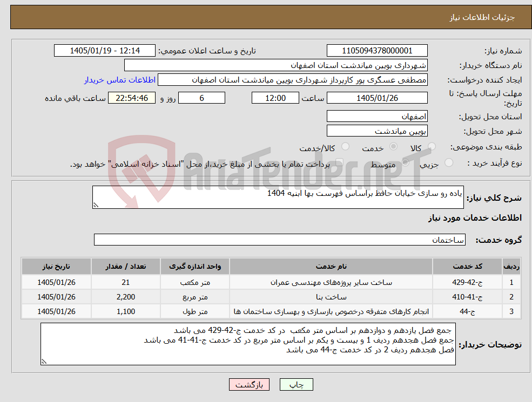Select the خدمت radio button
Viewport: 532px width, 402px height.
tap(394, 147)
